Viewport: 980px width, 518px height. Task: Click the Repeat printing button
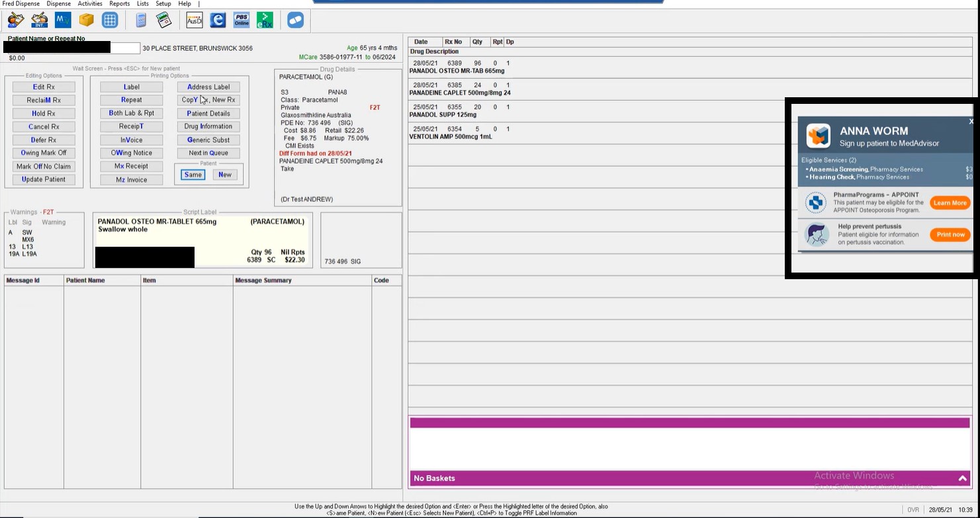132,100
